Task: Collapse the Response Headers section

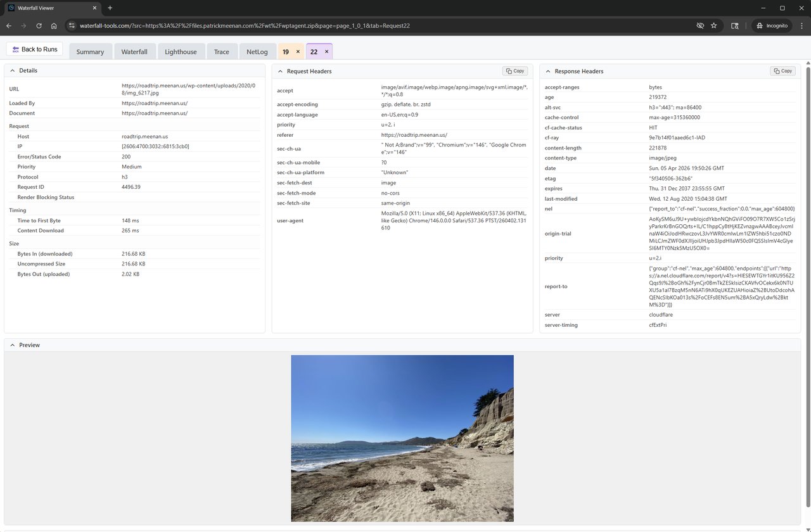Action: pos(548,71)
